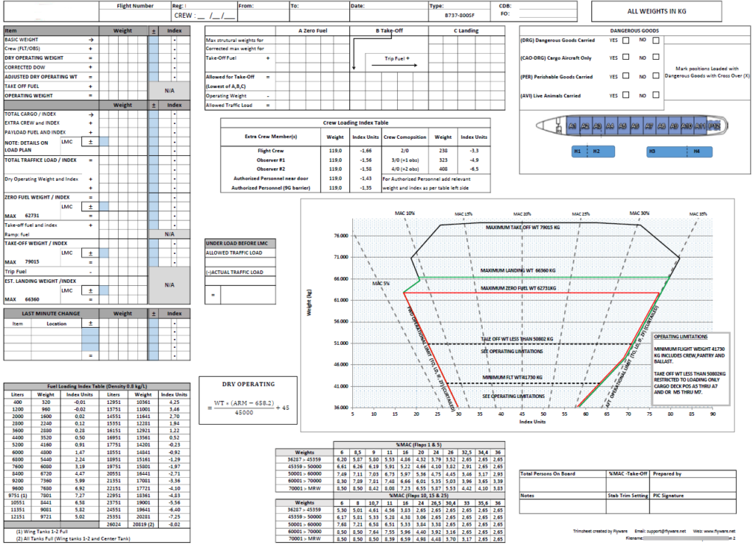Click the 'MAXIMUM TAKE OFF WT 79015 KG' chart label

coord(523,227)
